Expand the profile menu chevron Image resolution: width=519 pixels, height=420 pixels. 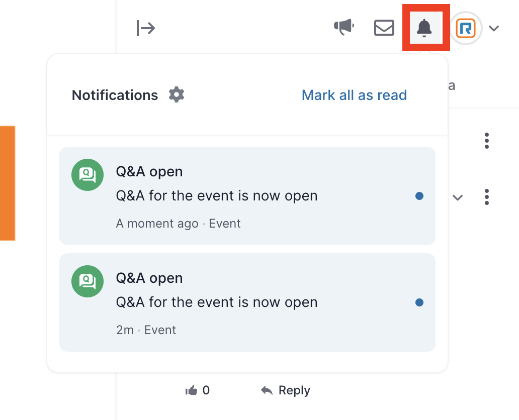pos(494,29)
